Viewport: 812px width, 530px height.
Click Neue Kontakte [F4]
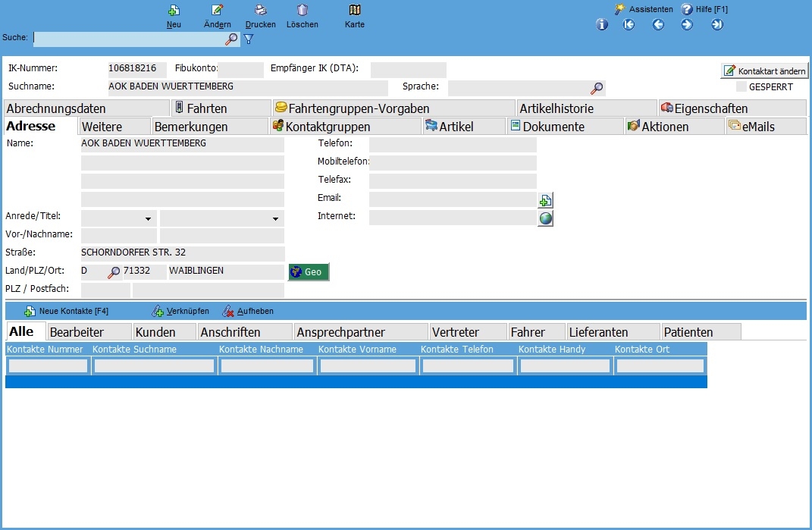pyautogui.click(x=66, y=312)
